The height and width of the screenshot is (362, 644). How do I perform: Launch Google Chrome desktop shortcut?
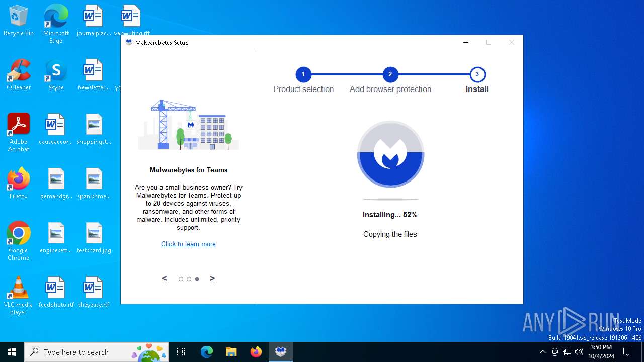point(19,241)
